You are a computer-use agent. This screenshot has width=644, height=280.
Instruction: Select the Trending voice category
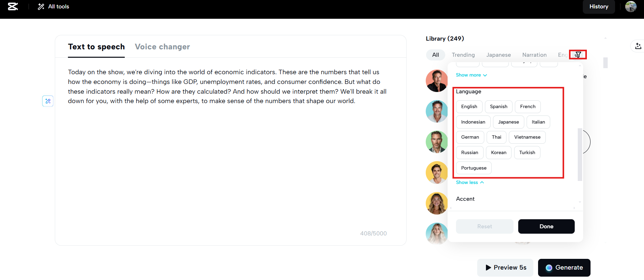click(463, 55)
